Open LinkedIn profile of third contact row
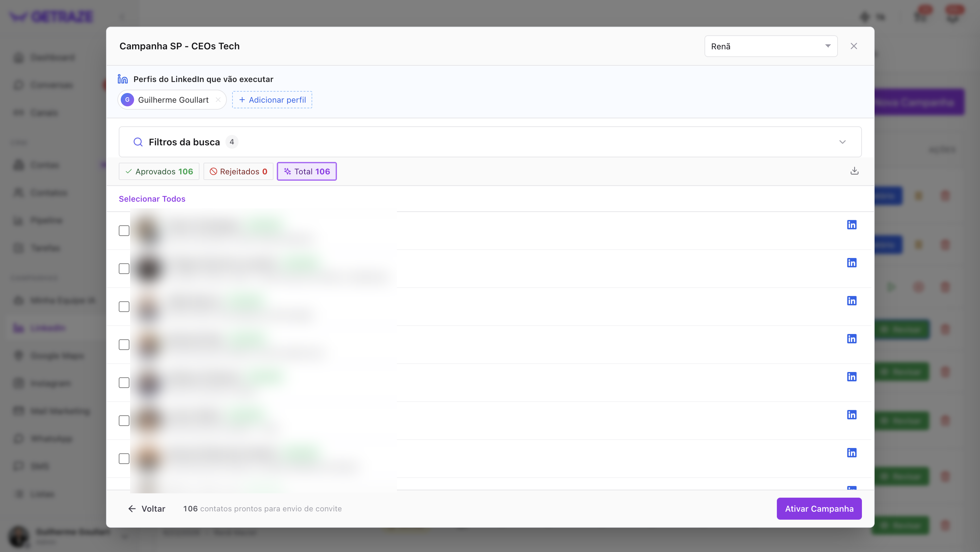This screenshot has height=552, width=980. (x=852, y=301)
